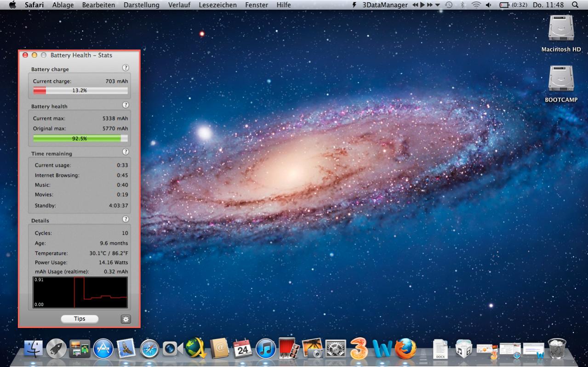Open the Darstellung menu
This screenshot has height=367, width=588.
pyautogui.click(x=142, y=5)
